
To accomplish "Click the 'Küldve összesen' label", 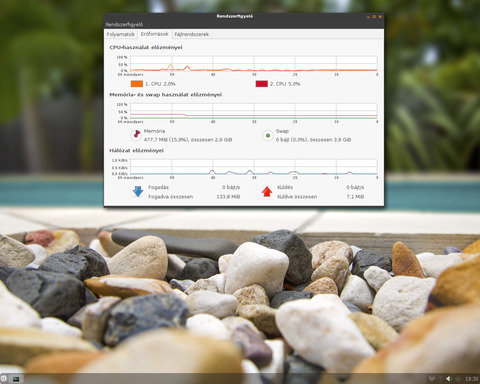I will pyautogui.click(x=297, y=197).
